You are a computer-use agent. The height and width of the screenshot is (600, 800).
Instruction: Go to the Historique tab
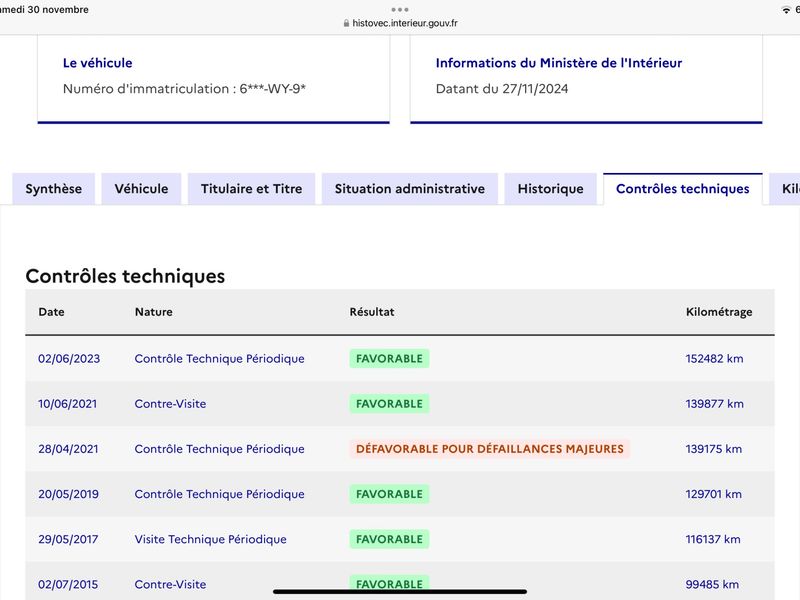click(551, 189)
